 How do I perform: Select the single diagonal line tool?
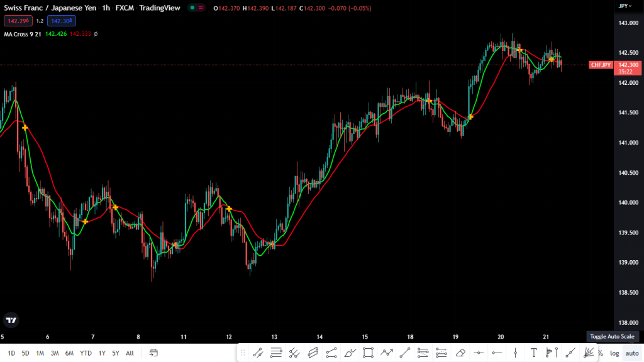pos(404,353)
